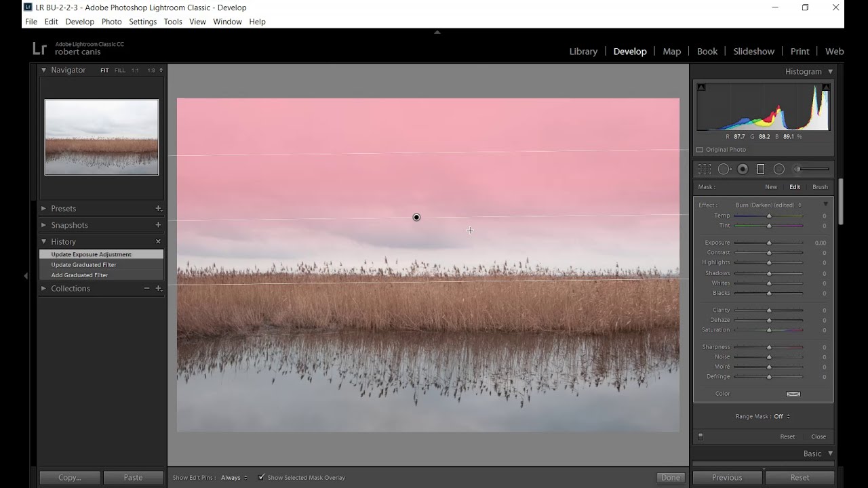The height and width of the screenshot is (488, 868).
Task: Toggle highlight clipping indicator in histogram
Action: click(x=826, y=87)
